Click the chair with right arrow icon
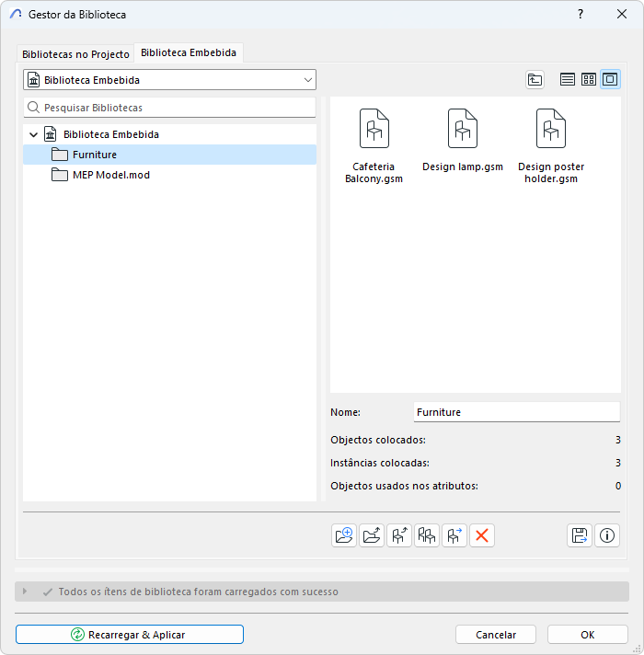644x655 pixels. [454, 535]
